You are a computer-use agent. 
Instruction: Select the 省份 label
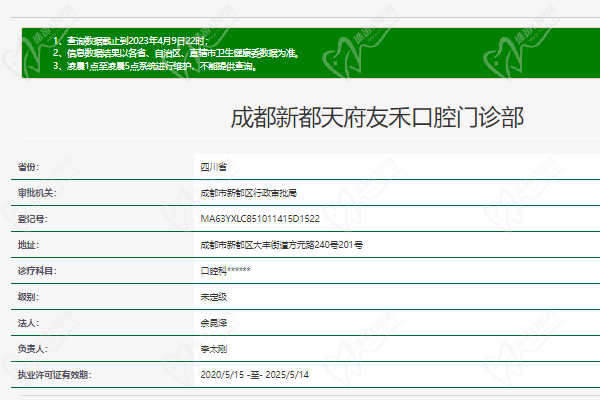pos(28,167)
